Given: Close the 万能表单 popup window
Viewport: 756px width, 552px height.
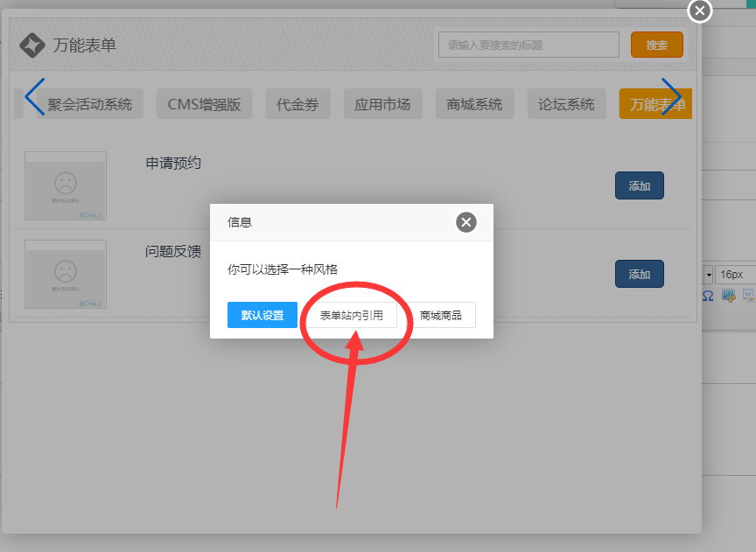Looking at the screenshot, I should click(700, 10).
